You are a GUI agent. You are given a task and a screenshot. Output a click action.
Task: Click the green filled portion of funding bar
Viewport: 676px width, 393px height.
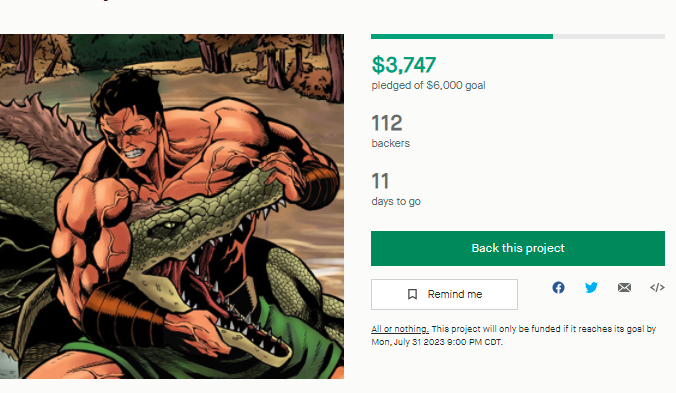point(462,37)
